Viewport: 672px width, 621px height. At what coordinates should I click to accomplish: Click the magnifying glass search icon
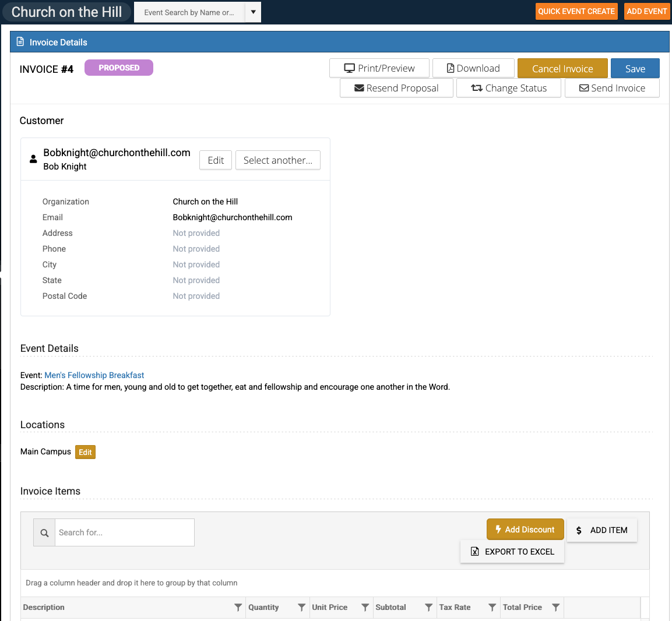click(44, 532)
